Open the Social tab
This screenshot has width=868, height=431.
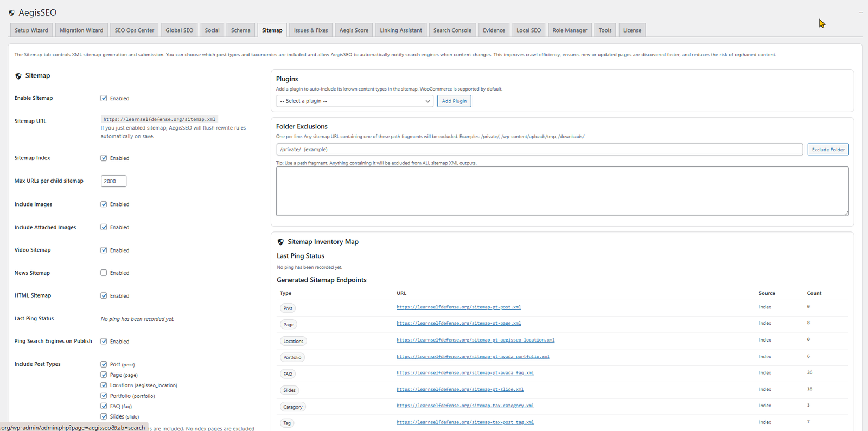[212, 30]
